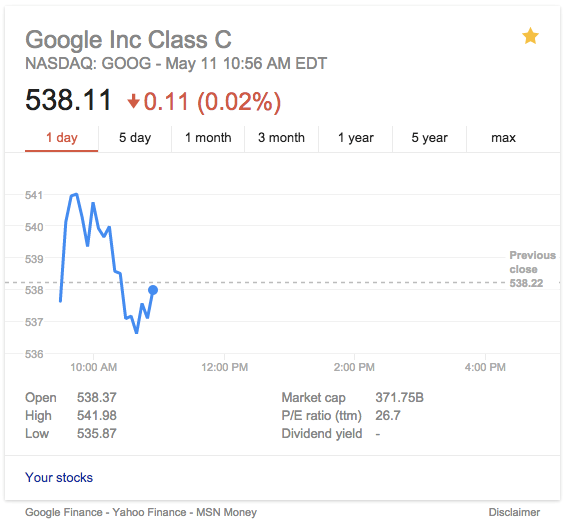Click the Previous close 538.22 label
566x524 pixels.
coord(532,269)
